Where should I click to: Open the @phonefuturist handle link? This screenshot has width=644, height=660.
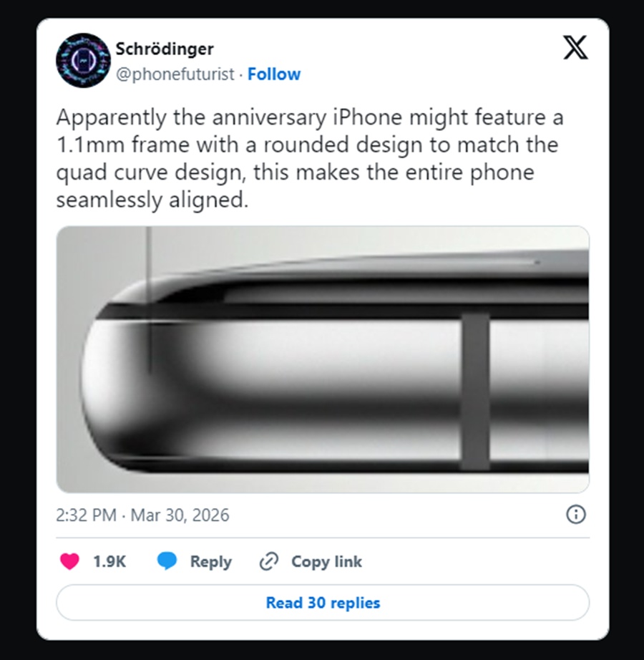click(x=175, y=74)
